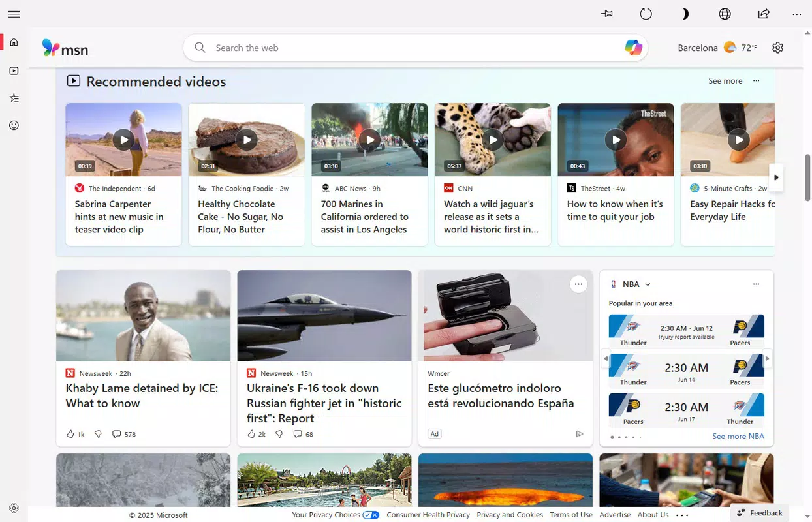Expand footer more links ellipsis
The height and width of the screenshot is (522, 812).
click(x=682, y=515)
